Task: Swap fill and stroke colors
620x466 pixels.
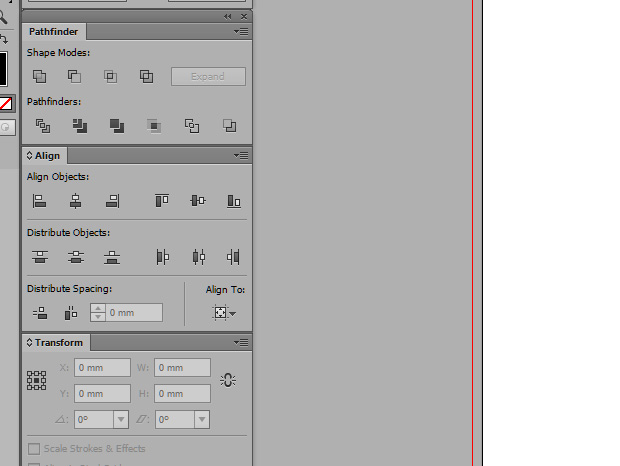Action: [x=4, y=39]
